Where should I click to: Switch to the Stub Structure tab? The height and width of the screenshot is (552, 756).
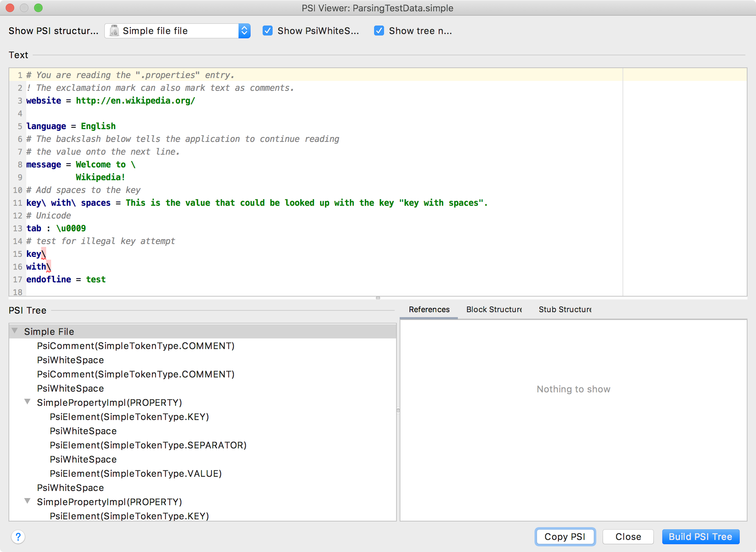[x=565, y=309]
